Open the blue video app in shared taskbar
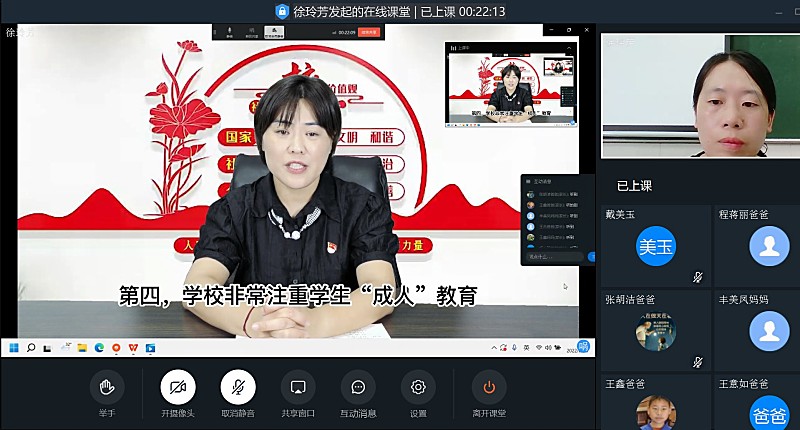The width and height of the screenshot is (800, 430). (151, 348)
